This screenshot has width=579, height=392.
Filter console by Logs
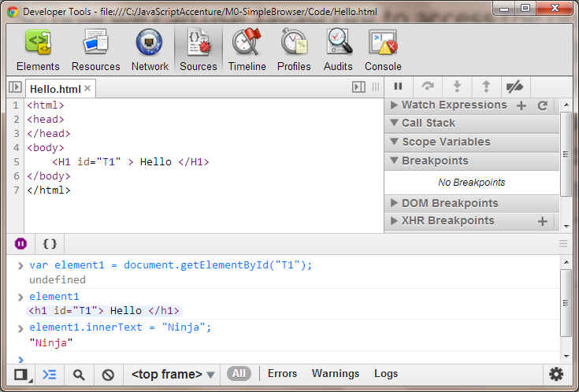pyautogui.click(x=386, y=374)
